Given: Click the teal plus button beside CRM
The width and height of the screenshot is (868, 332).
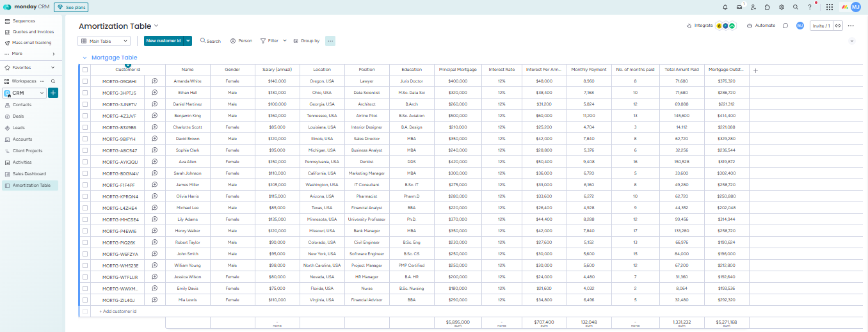Looking at the screenshot, I should (53, 93).
